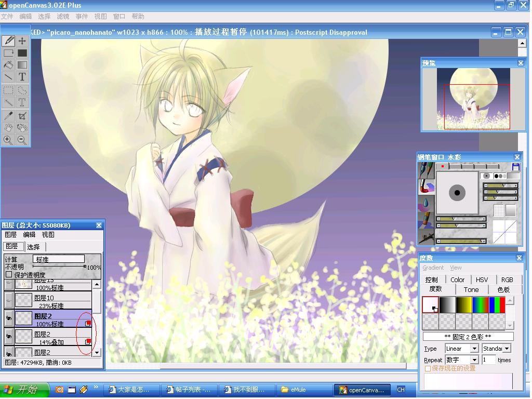Open the 文件 menu
This screenshot has width=532, height=399.
pyautogui.click(x=7, y=16)
